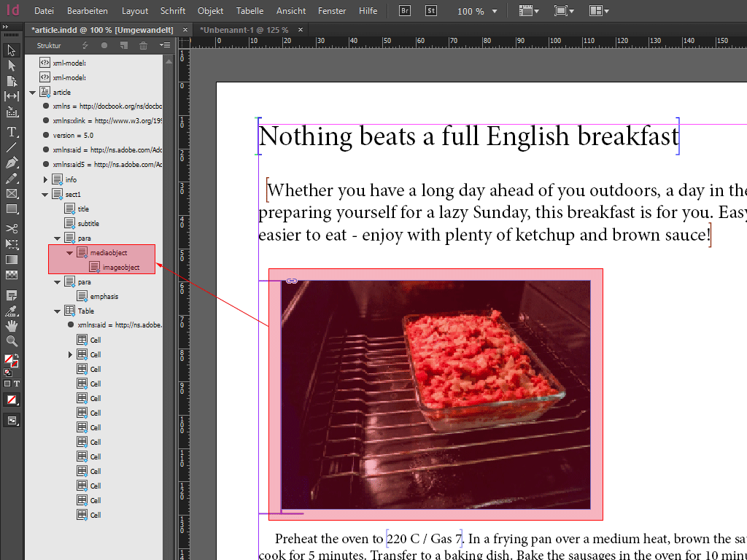The height and width of the screenshot is (560, 747).
Task: Open Adobe Stock via St button
Action: click(x=430, y=10)
